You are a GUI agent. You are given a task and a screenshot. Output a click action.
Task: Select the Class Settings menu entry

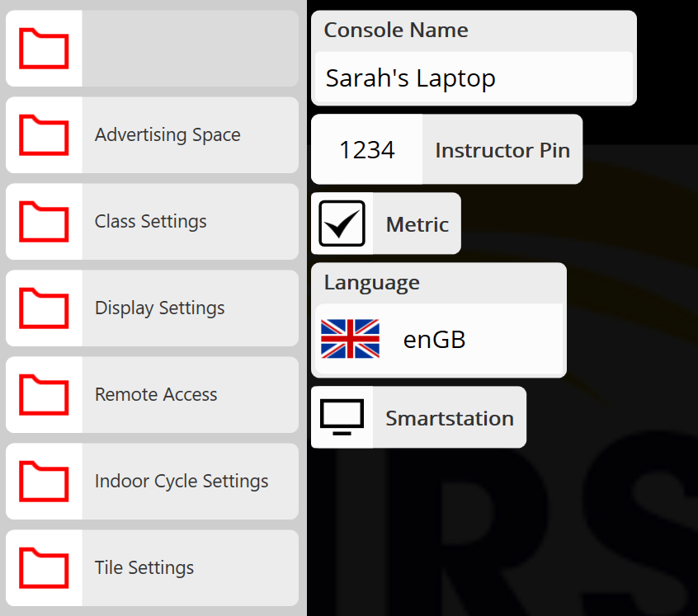coord(149,222)
